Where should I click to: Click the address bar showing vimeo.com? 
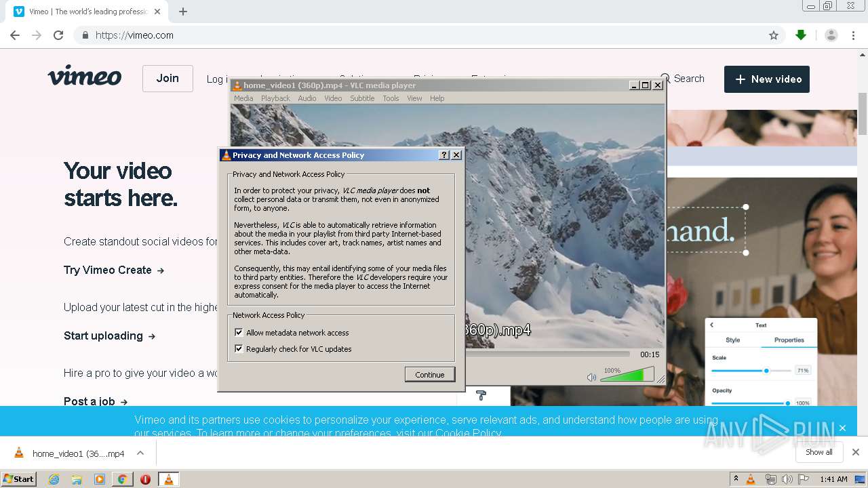(x=427, y=35)
